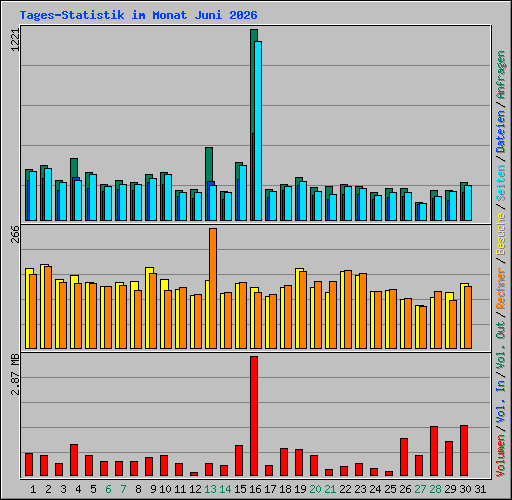The height and width of the screenshot is (500, 512).
Task: Click green weekend day label '28'
Action: click(x=435, y=489)
